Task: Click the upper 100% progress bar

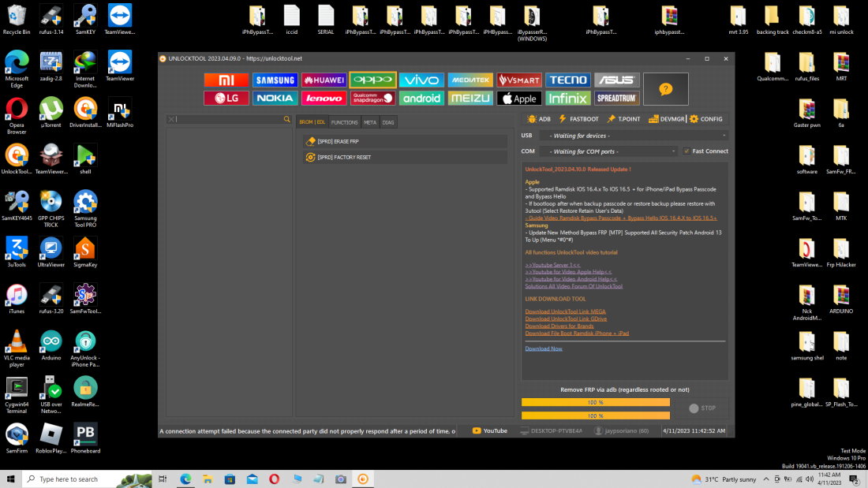Action: (595, 402)
